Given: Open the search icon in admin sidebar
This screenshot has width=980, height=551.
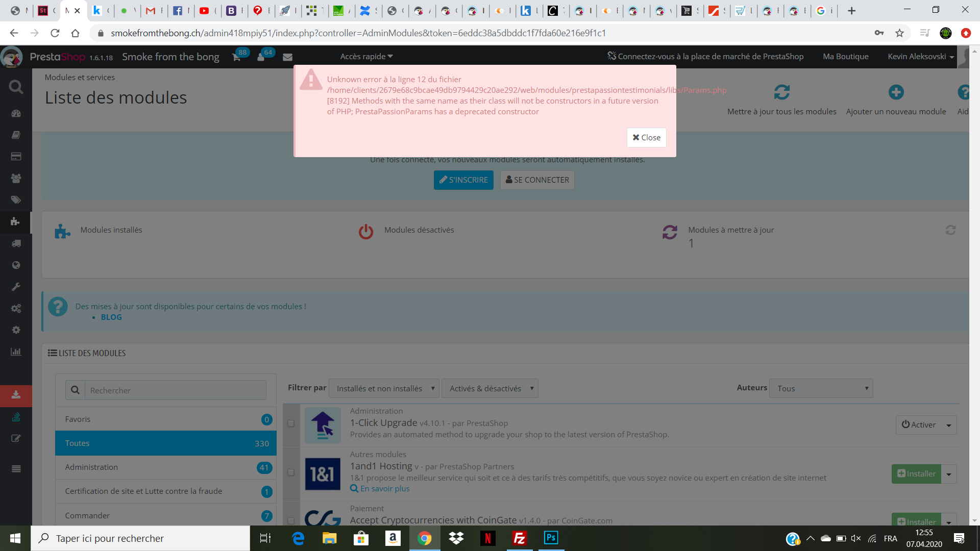Looking at the screenshot, I should pyautogui.click(x=16, y=87).
